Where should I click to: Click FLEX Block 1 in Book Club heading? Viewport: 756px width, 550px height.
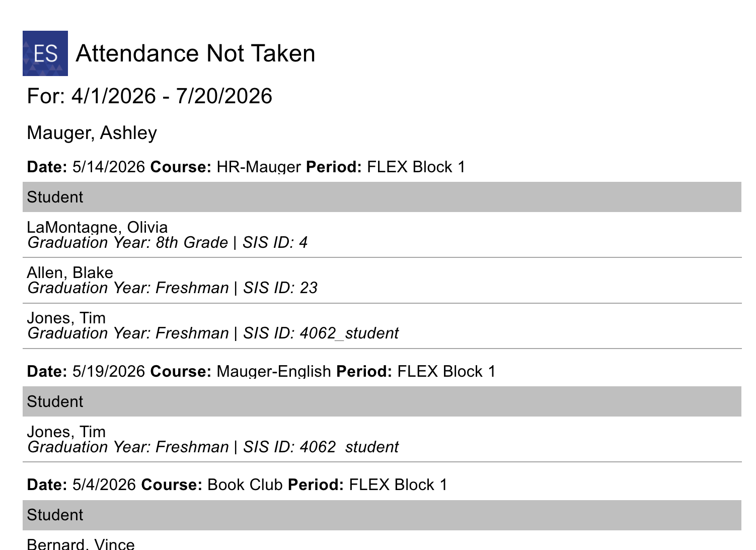[x=398, y=485]
